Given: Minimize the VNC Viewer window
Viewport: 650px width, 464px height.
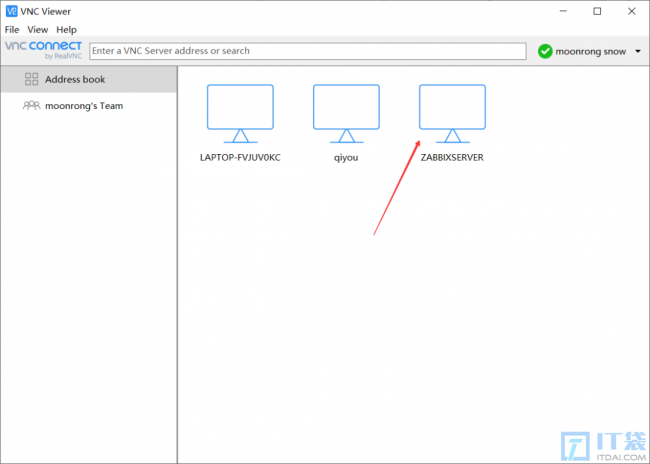Looking at the screenshot, I should [563, 11].
